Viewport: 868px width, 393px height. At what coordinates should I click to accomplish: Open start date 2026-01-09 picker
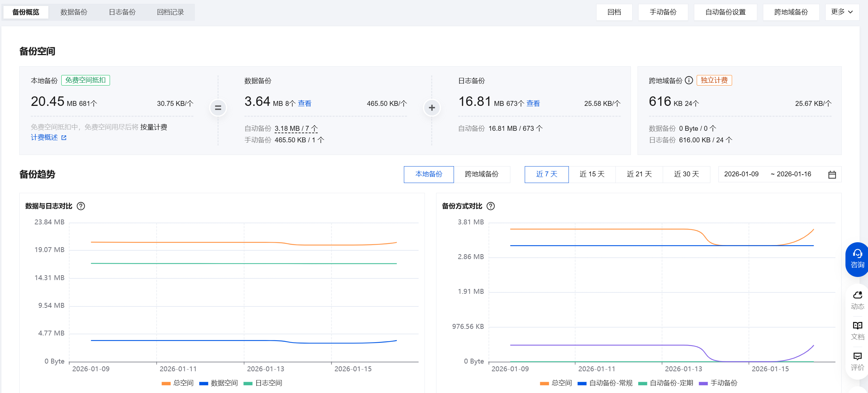(741, 174)
